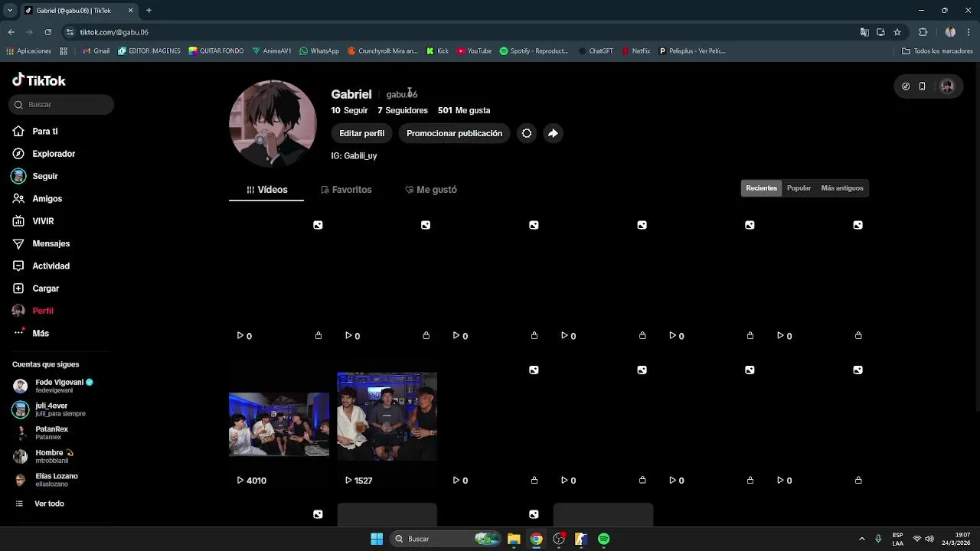This screenshot has height=551, width=980.
Task: Open the account avatar menu top-right
Action: pyautogui.click(x=947, y=86)
